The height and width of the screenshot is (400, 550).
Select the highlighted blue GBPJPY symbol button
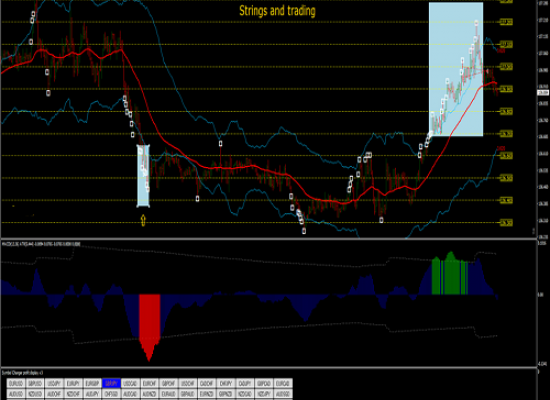point(112,383)
